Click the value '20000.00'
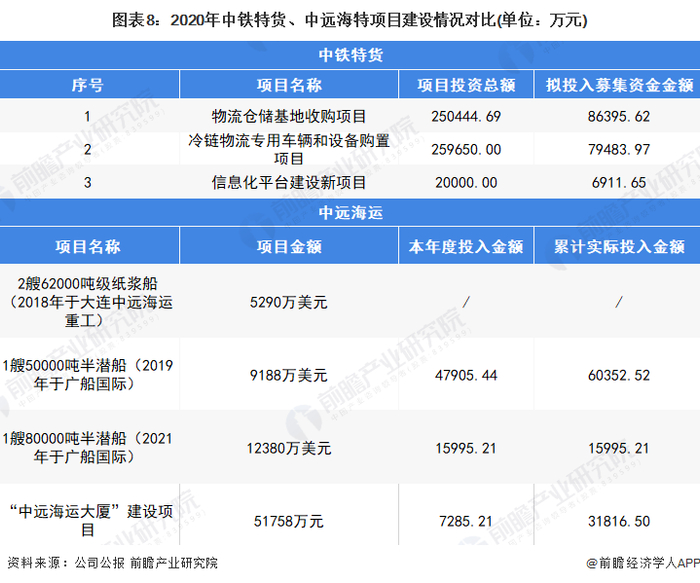The width and height of the screenshot is (700, 583). coord(466,182)
